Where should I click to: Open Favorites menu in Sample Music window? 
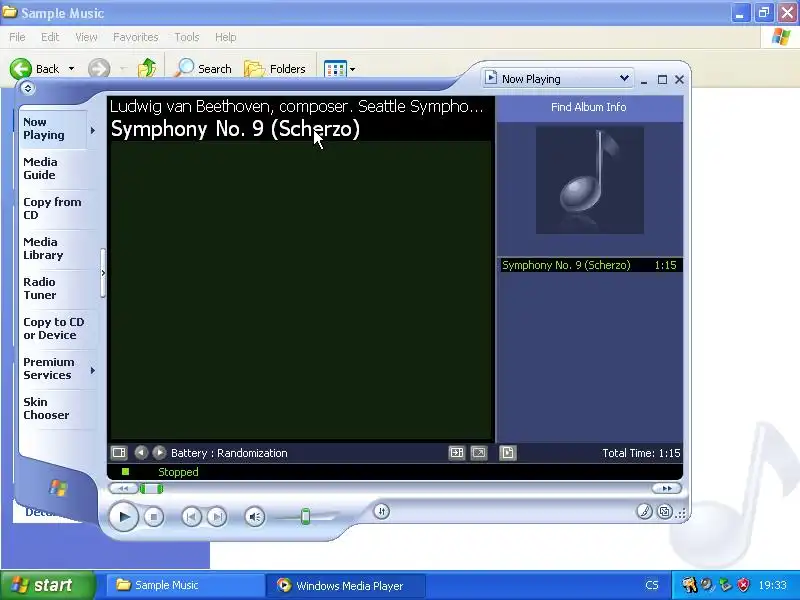[136, 37]
